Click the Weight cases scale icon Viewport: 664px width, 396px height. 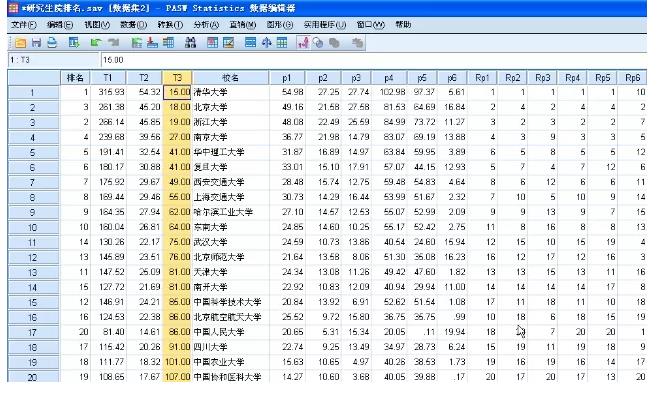point(266,43)
